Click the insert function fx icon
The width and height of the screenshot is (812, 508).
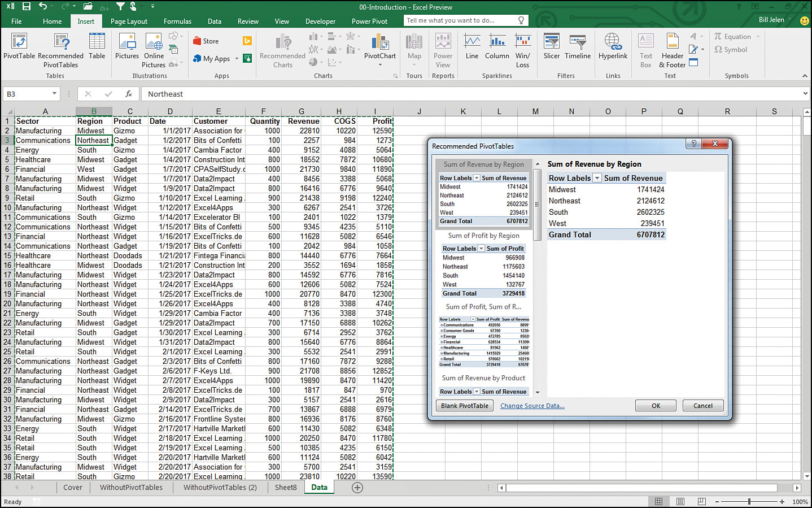129,94
